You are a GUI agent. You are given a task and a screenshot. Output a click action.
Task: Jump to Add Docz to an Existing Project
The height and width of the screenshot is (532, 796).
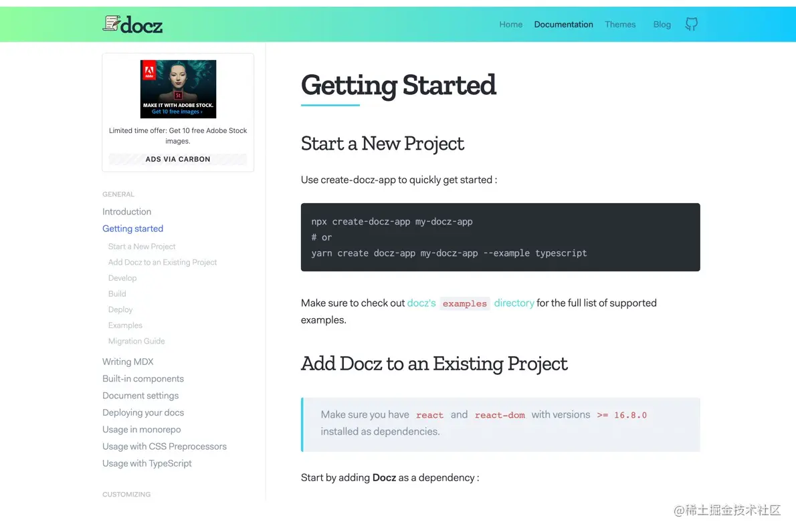[163, 263]
